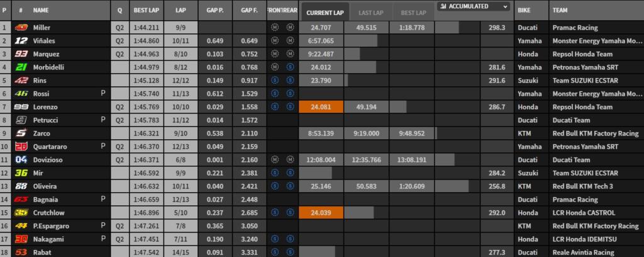The image size is (644, 257).
Task: Click Morbidelli's rear soft tyre icon
Action: 290,67
